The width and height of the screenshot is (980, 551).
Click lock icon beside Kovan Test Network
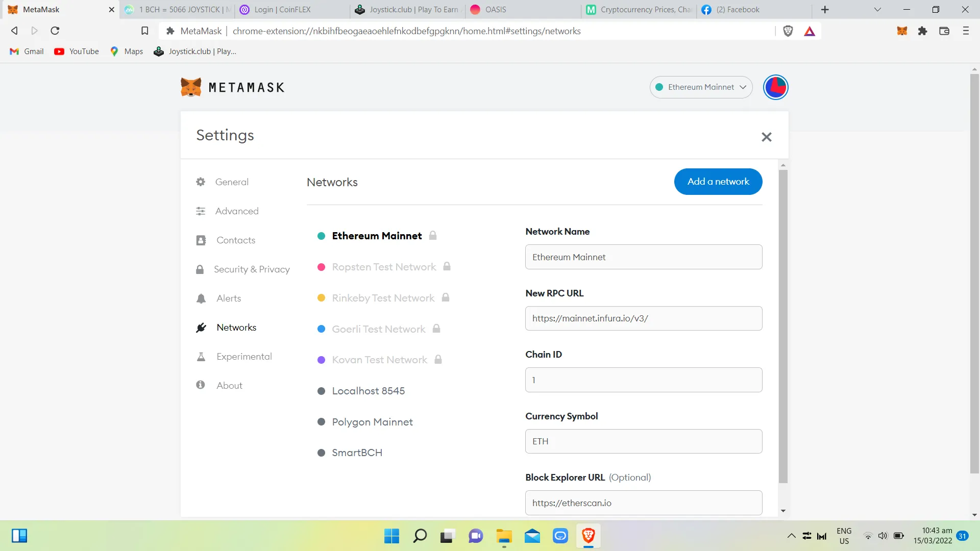click(x=438, y=359)
